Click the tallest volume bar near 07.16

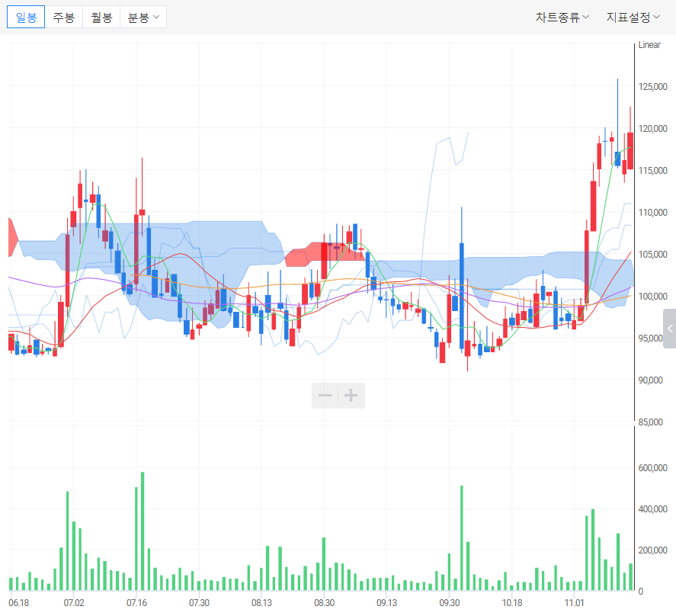pos(143,531)
